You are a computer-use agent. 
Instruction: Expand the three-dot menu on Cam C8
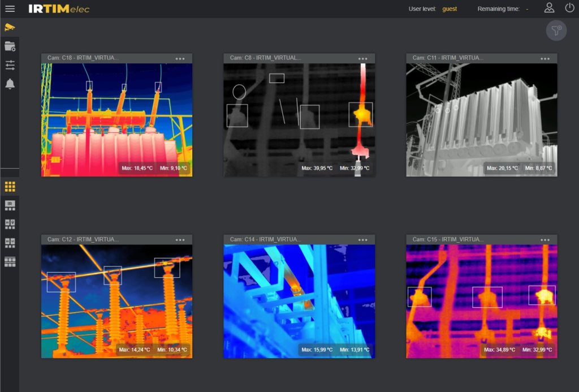click(363, 58)
